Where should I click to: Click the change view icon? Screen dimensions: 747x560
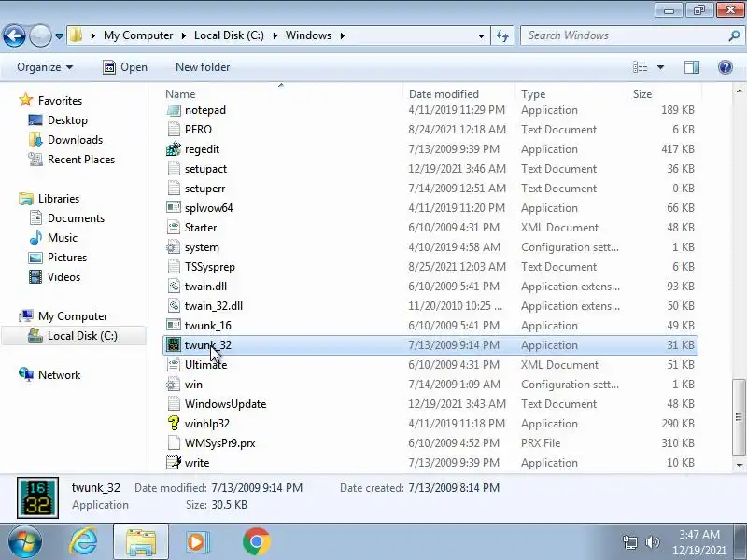640,67
